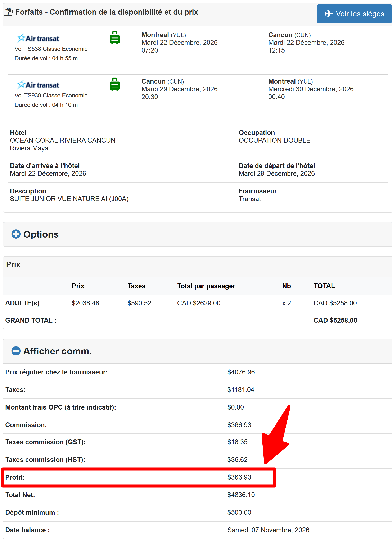The height and width of the screenshot is (539, 392).
Task: Select the text Vol TS939 Classe Economie
Action: coord(51,96)
